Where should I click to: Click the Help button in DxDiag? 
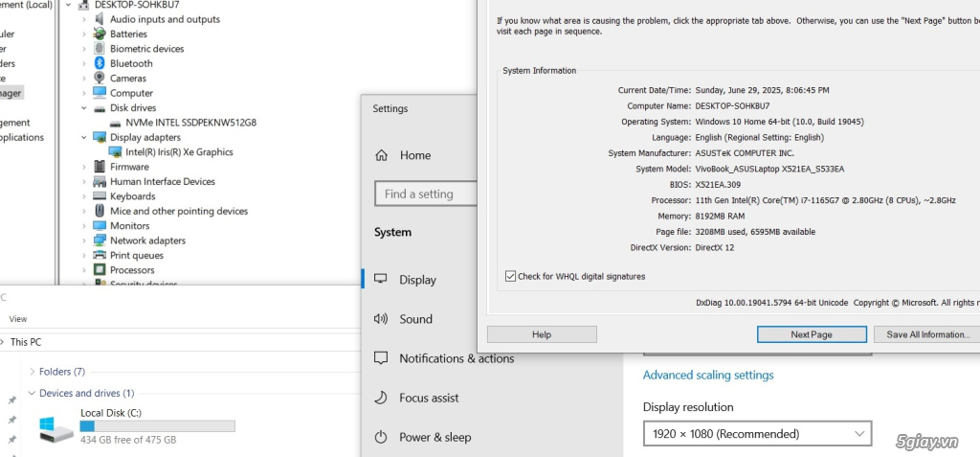(542, 334)
